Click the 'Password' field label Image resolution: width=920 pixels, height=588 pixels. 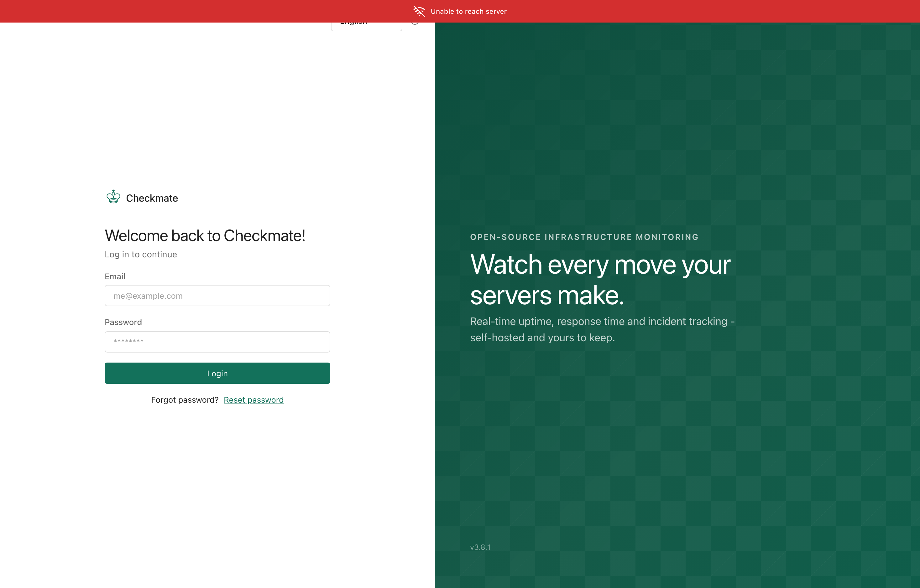click(x=123, y=322)
